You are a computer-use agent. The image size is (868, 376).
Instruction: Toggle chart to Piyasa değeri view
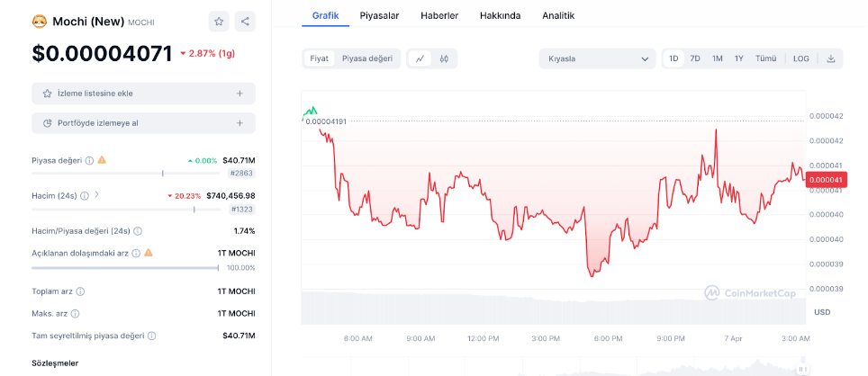[367, 58]
